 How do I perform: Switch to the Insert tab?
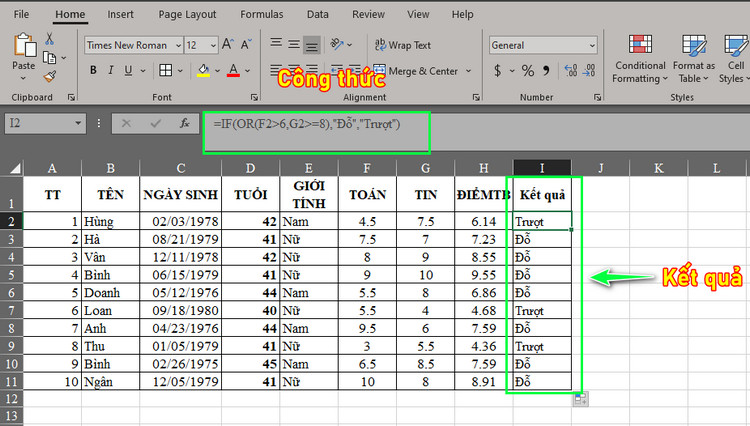[120, 14]
